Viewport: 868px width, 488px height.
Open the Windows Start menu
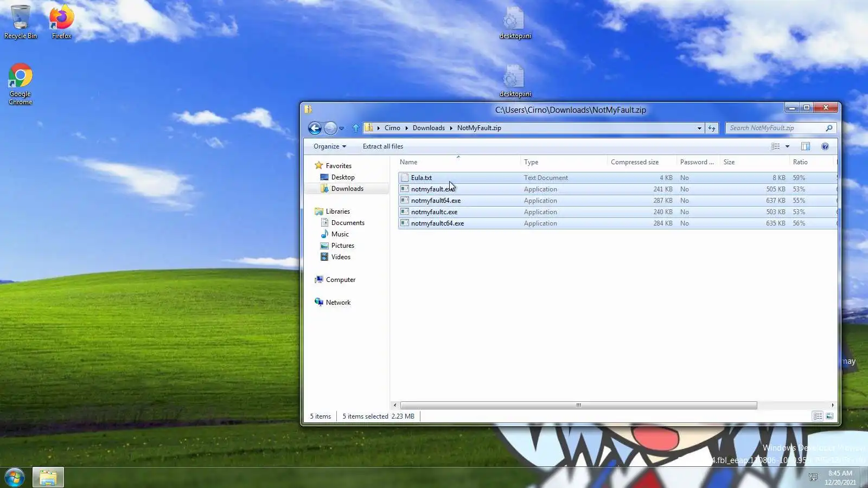click(15, 478)
